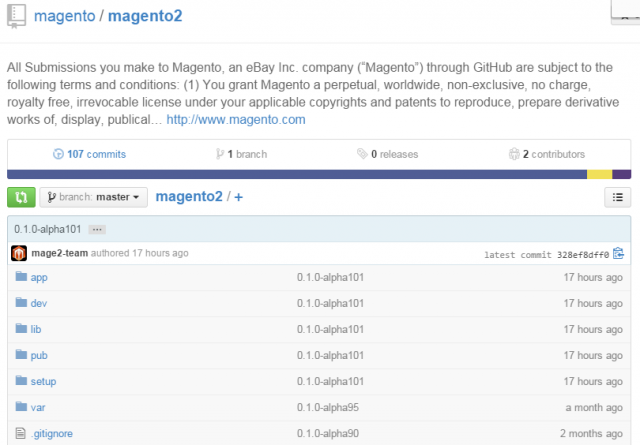
Task: Click the lib folder icon
Action: click(x=21, y=328)
